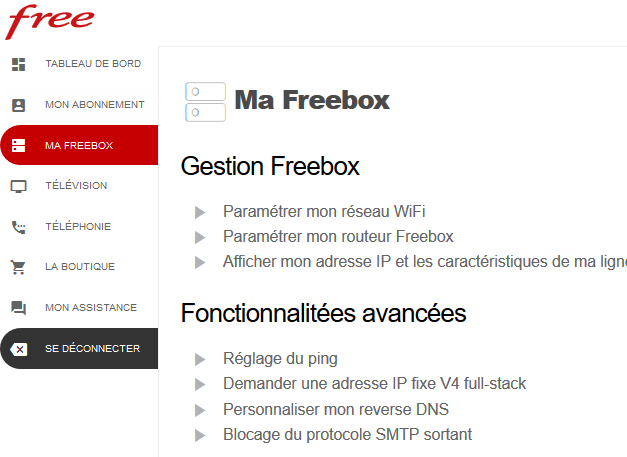Open Paramétrer mon réseau WiFi
This screenshot has height=457, width=627.
(324, 211)
